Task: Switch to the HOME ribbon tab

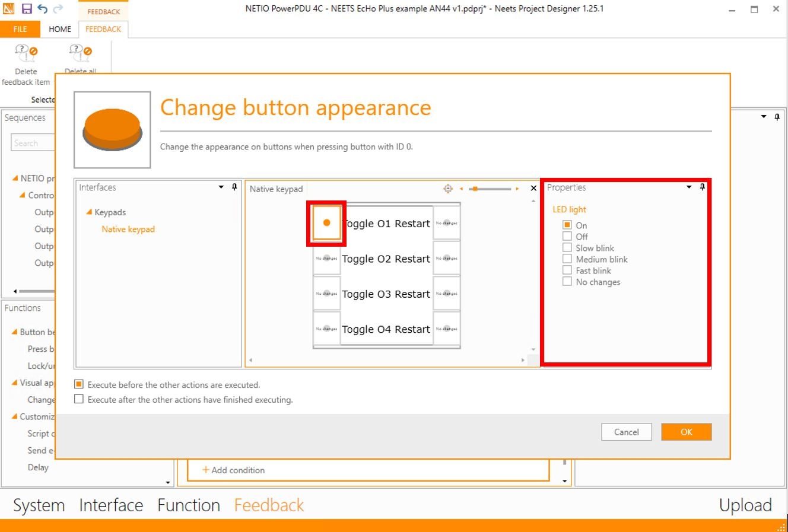Action: point(60,29)
